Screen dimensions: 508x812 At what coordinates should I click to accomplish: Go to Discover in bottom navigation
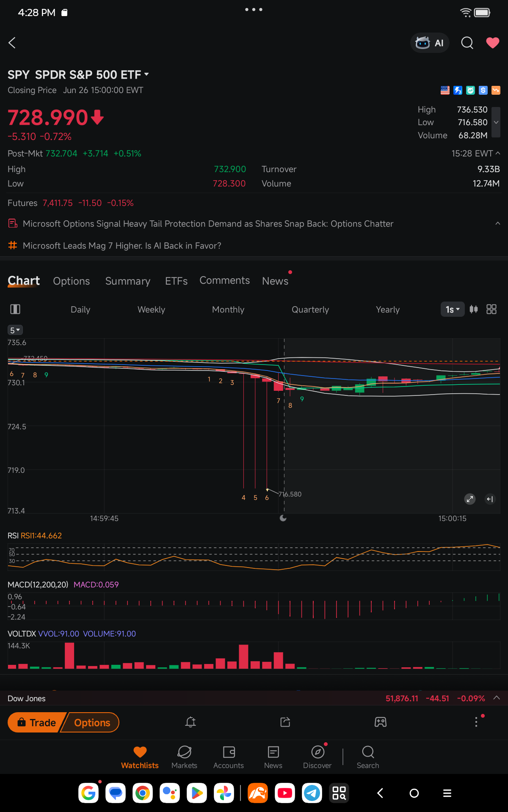(317, 757)
